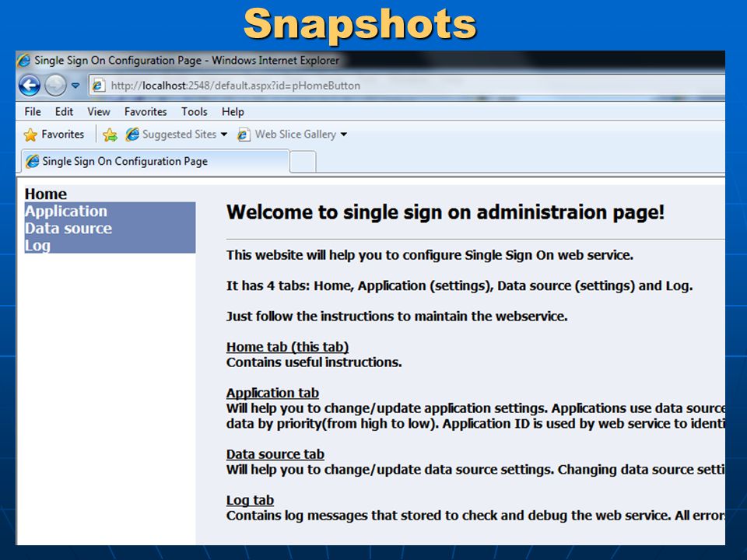Click the underlined Application tab heading
The image size is (747, 560).
point(272,393)
